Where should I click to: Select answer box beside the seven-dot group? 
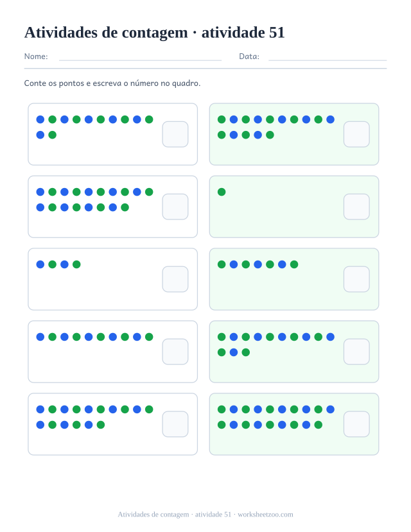click(356, 279)
